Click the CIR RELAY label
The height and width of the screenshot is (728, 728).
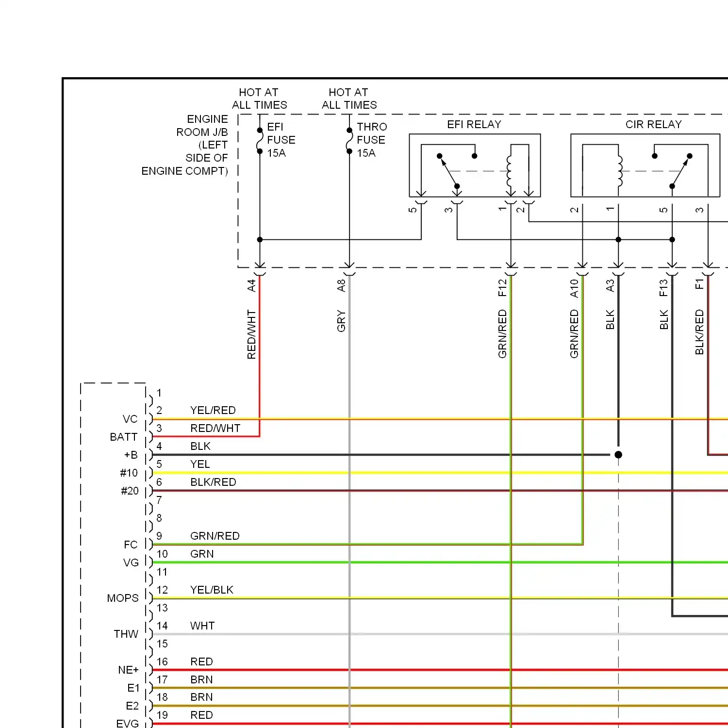click(653, 125)
